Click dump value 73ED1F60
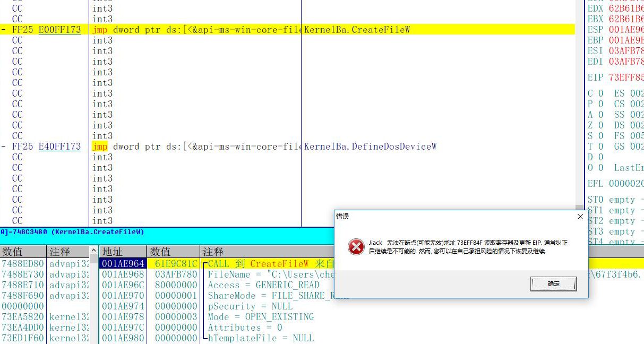Viewport: 644px width, 344px height. coord(23,338)
